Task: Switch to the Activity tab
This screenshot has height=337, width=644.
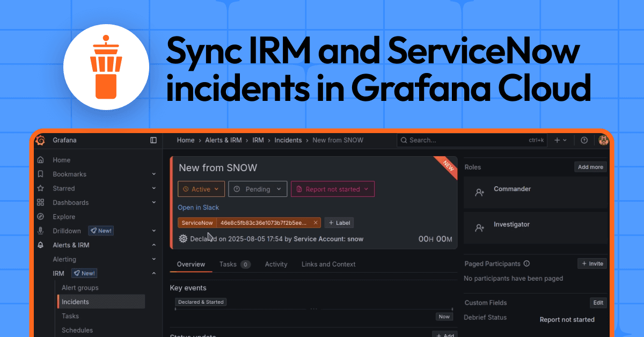Action: [x=276, y=264]
